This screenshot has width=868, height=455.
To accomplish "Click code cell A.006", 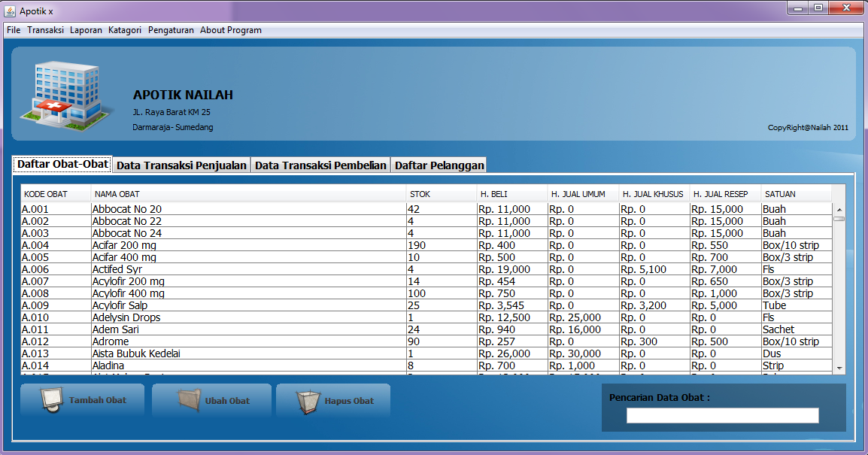I will 56,269.
